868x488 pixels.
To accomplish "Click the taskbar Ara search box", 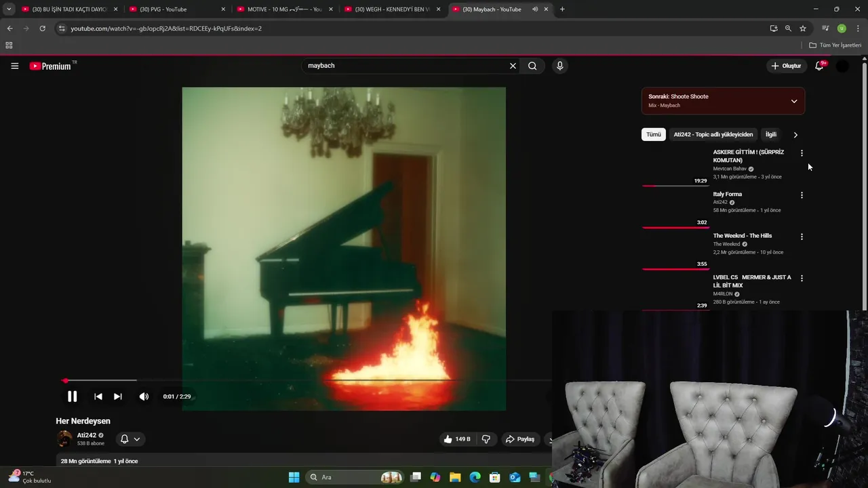I will pyautogui.click(x=355, y=477).
